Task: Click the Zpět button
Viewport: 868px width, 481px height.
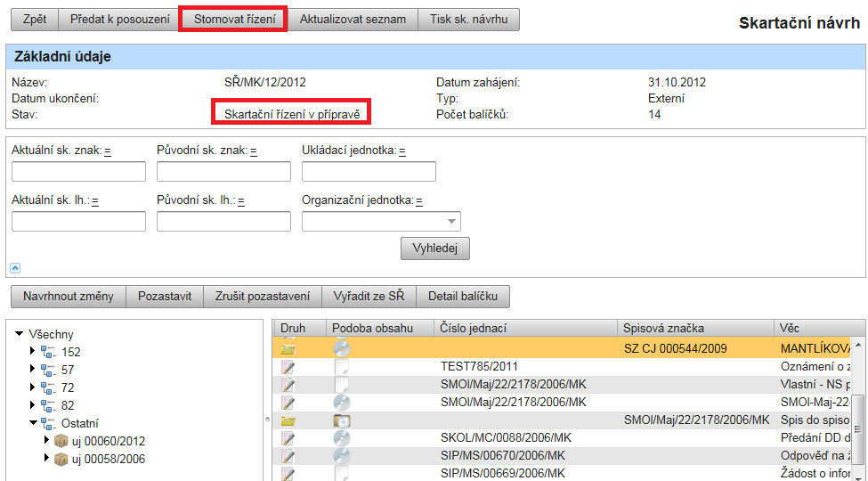Action: click(x=35, y=20)
